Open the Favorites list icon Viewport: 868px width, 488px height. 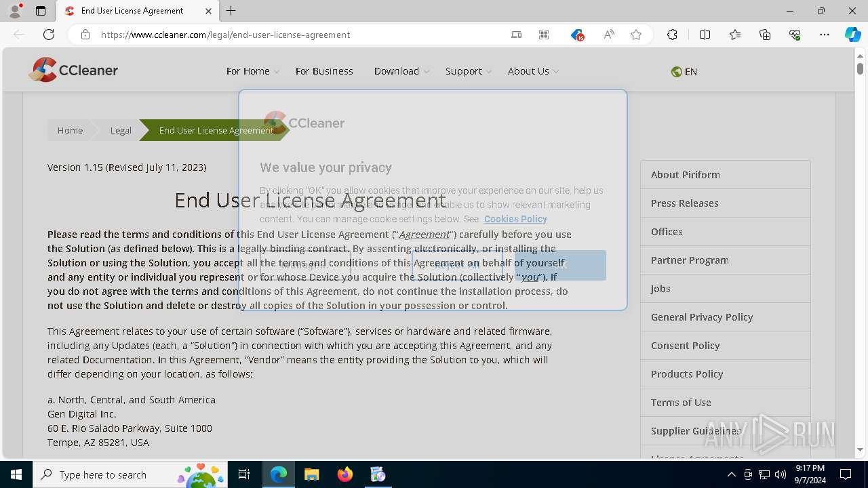click(x=735, y=35)
